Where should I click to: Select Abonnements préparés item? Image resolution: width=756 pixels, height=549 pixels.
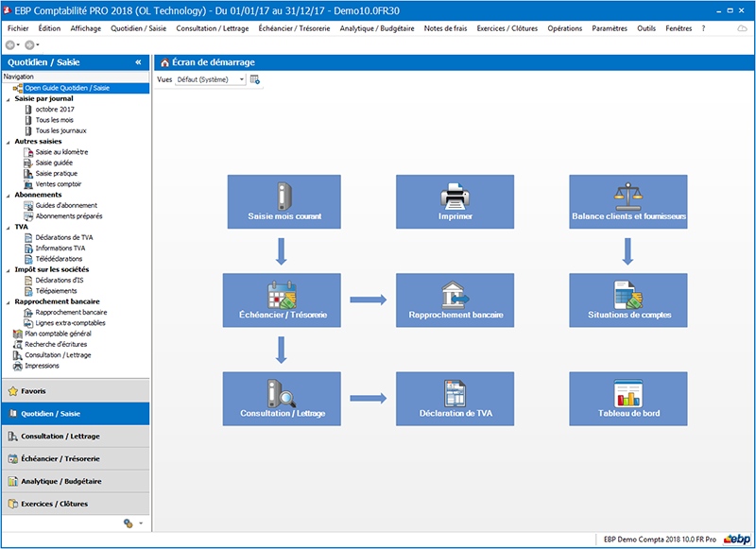point(69,216)
